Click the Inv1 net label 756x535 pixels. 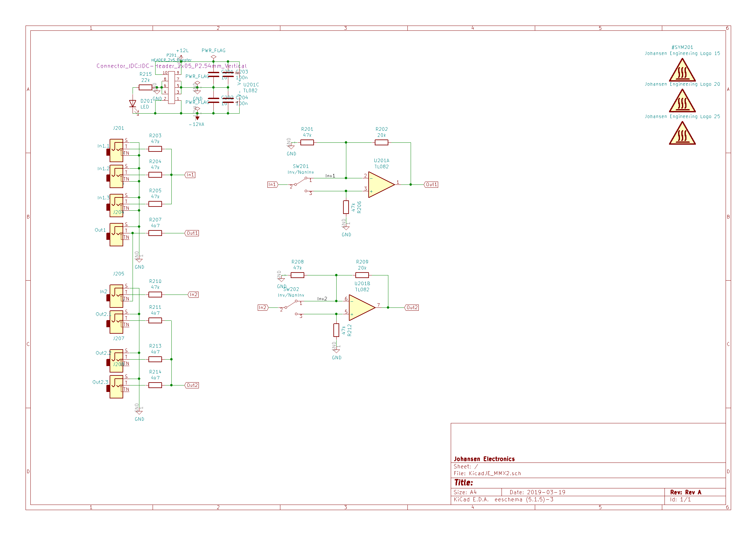pyautogui.click(x=330, y=176)
